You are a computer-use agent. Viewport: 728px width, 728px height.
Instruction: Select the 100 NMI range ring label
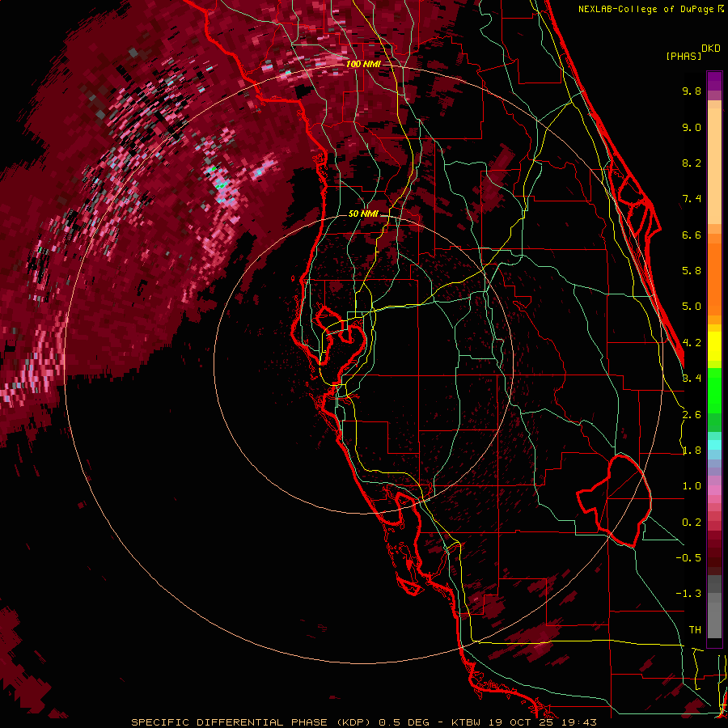pyautogui.click(x=363, y=64)
